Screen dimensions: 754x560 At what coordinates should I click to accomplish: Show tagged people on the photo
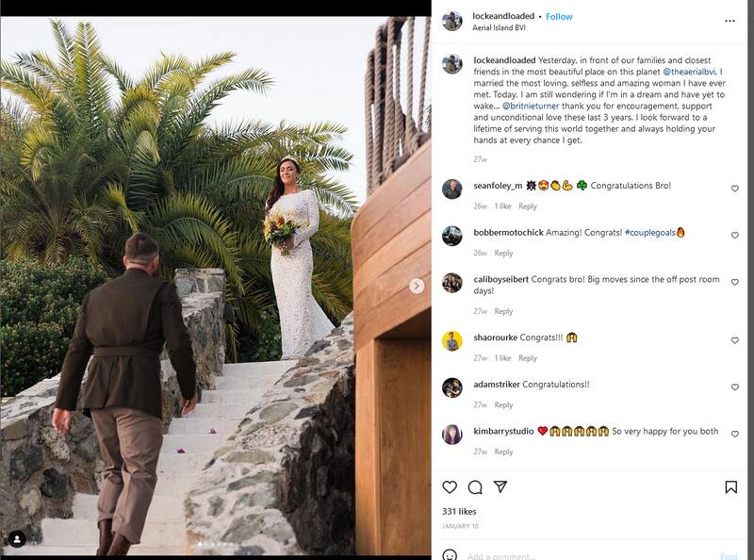(x=17, y=539)
